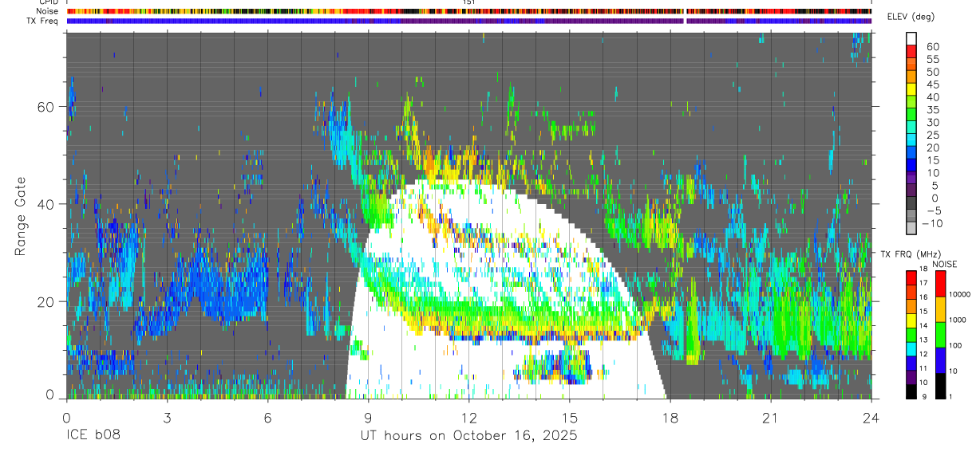Click the TX Freq color strip above plot
The width and height of the screenshot is (980, 452).
[x=469, y=21]
